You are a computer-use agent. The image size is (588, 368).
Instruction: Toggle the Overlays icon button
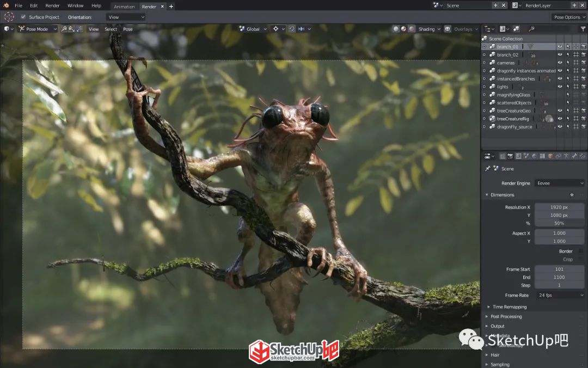pos(448,29)
